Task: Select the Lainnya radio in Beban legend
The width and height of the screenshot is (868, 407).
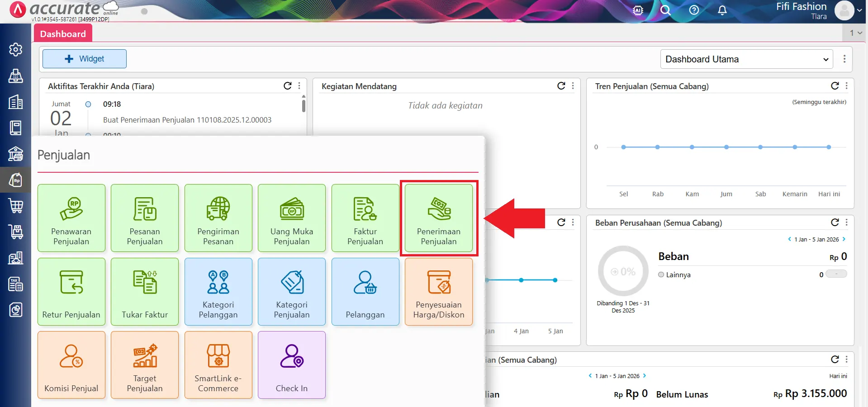Action: click(x=661, y=274)
